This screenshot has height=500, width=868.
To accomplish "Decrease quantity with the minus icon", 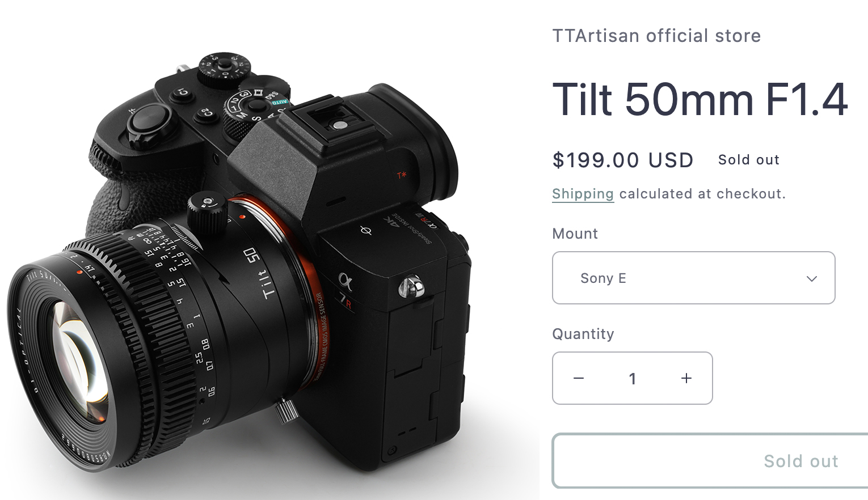I will coord(579,378).
